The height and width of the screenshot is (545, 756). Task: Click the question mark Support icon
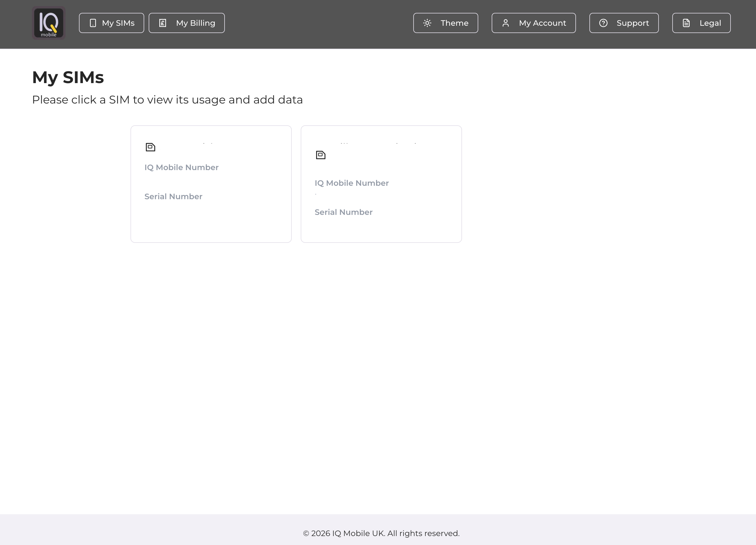(603, 23)
